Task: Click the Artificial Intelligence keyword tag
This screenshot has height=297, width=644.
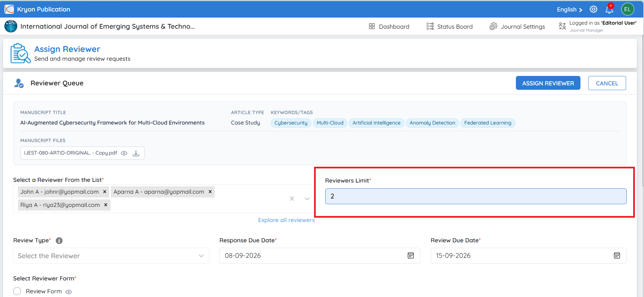Action: (x=376, y=123)
